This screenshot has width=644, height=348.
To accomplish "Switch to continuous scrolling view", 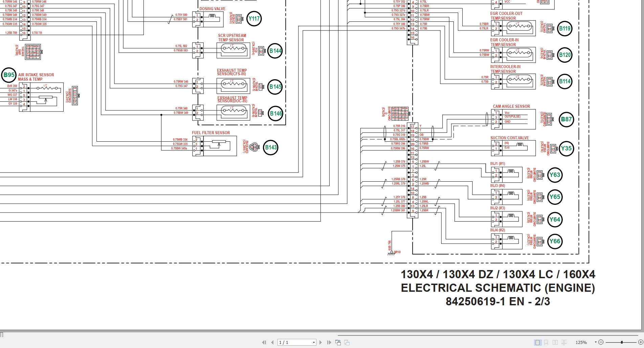I will pos(546,342).
